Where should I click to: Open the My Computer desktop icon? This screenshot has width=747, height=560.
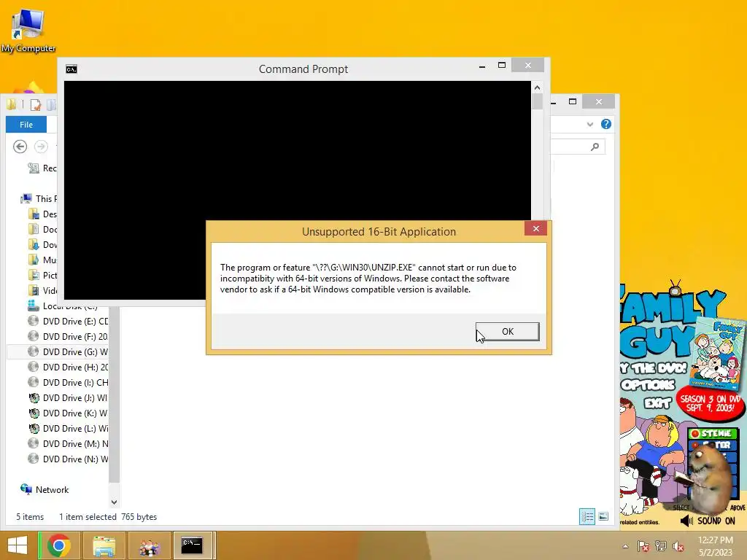pyautogui.click(x=28, y=31)
